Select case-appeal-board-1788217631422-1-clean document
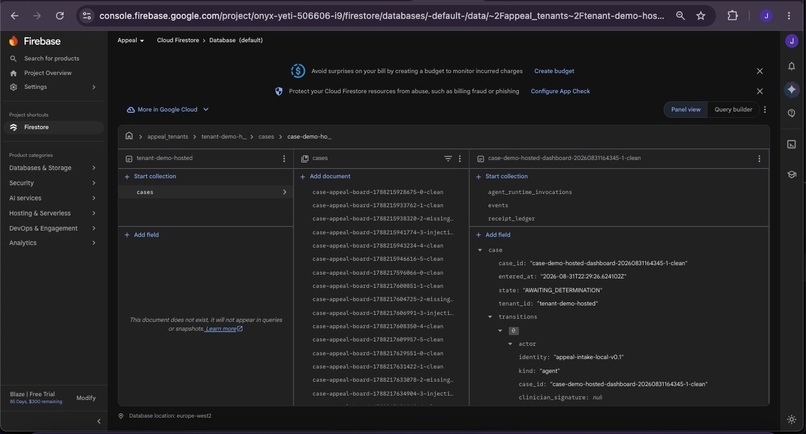806x434 pixels. coord(378,367)
